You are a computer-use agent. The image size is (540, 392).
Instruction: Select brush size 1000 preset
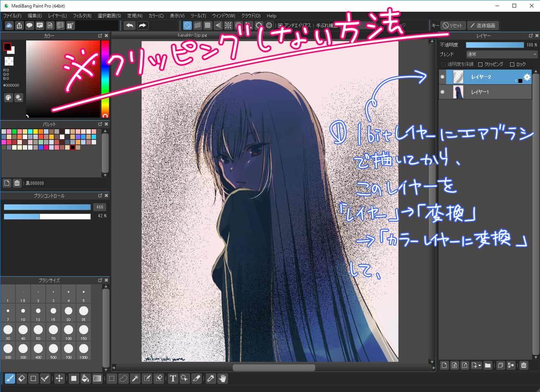click(x=84, y=350)
